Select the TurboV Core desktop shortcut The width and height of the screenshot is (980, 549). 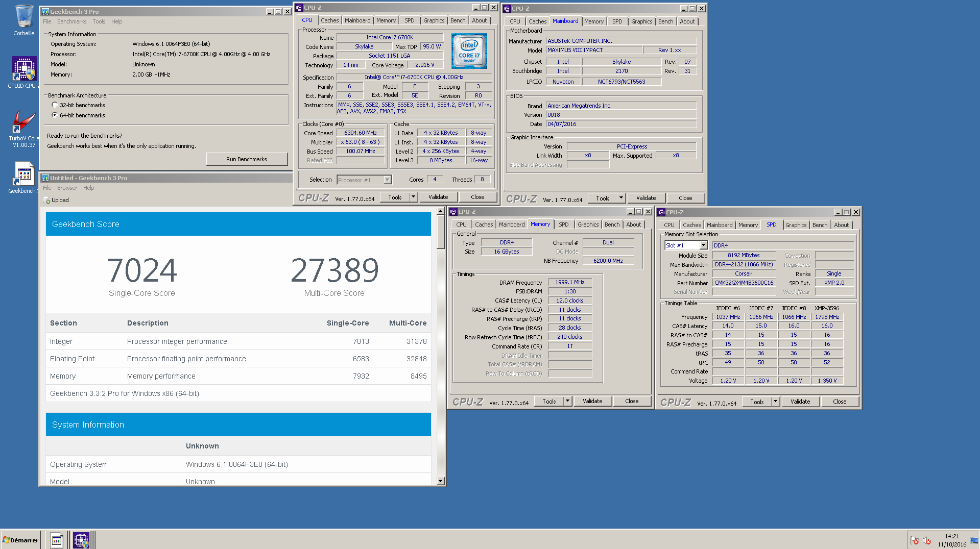click(x=24, y=129)
